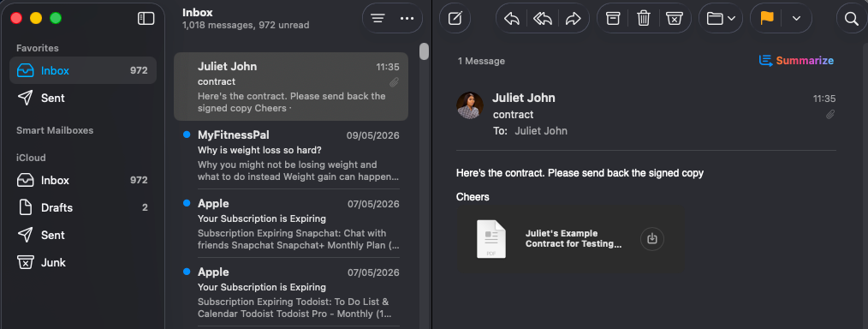
Task: Move the message to Junk
Action: 674,18
